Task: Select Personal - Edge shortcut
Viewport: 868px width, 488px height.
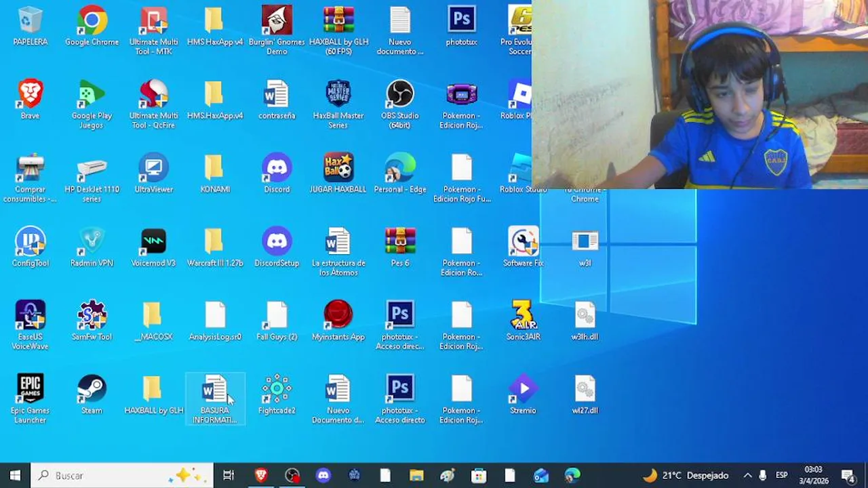Action: point(400,174)
